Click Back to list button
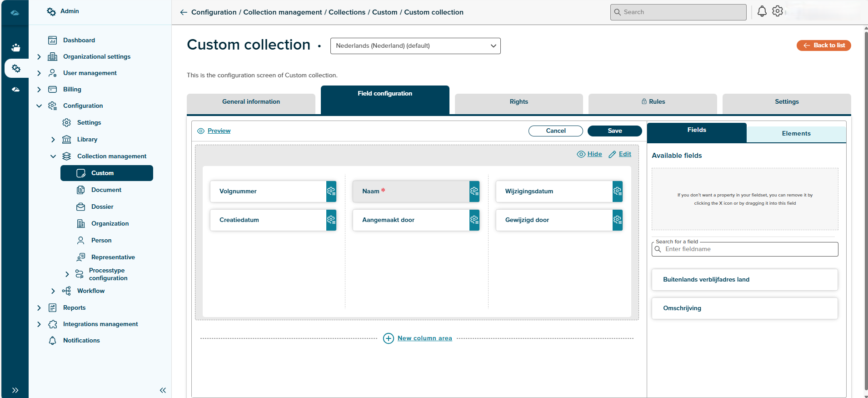 [823, 45]
